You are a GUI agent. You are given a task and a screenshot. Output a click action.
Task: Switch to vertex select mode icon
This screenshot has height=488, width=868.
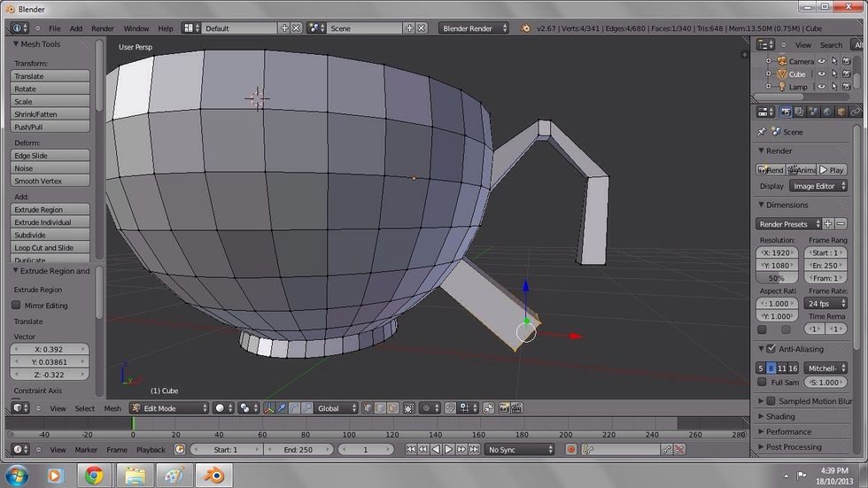(368, 408)
